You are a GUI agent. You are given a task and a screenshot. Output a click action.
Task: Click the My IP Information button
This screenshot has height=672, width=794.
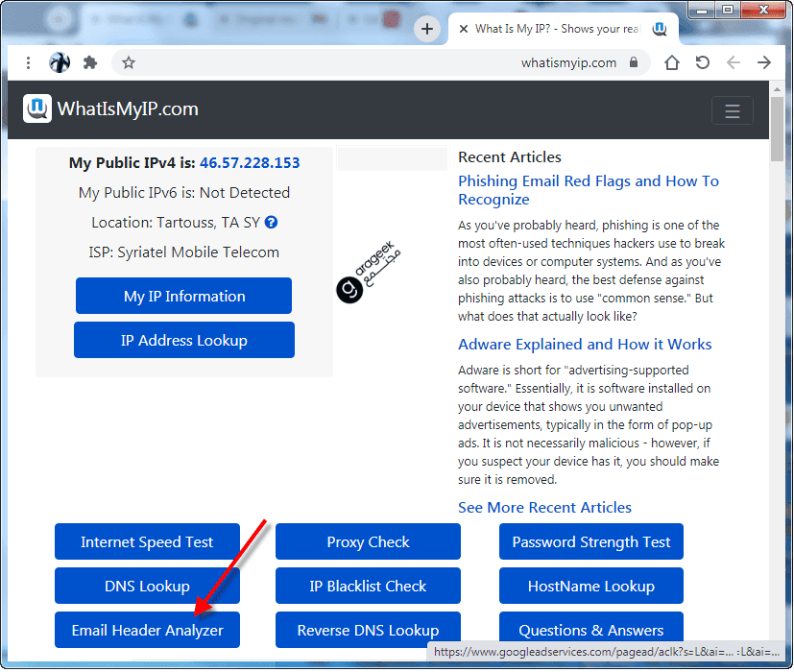183,296
